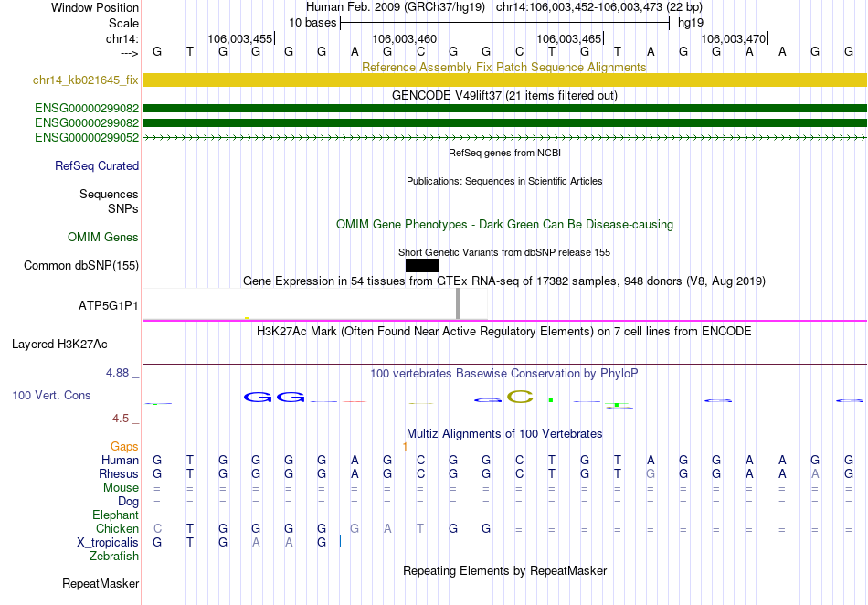This screenshot has height=605, width=868.
Task: Click position marker 106,003,460
Action: 405,38
